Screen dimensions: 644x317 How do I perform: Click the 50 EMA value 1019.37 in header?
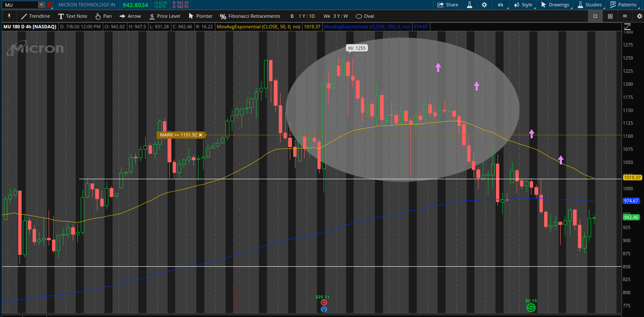pyautogui.click(x=311, y=27)
